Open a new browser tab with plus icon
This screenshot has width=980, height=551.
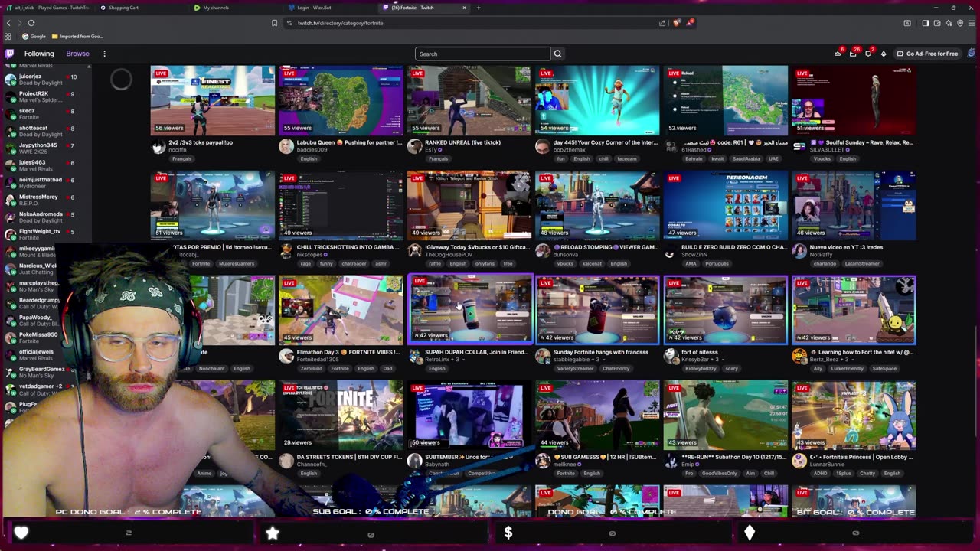point(479,8)
